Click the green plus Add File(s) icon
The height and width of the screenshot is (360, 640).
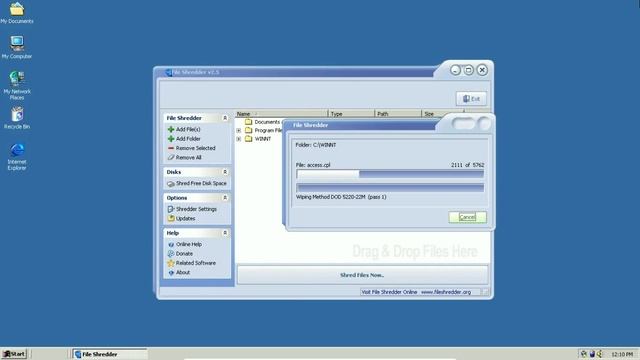click(171, 129)
